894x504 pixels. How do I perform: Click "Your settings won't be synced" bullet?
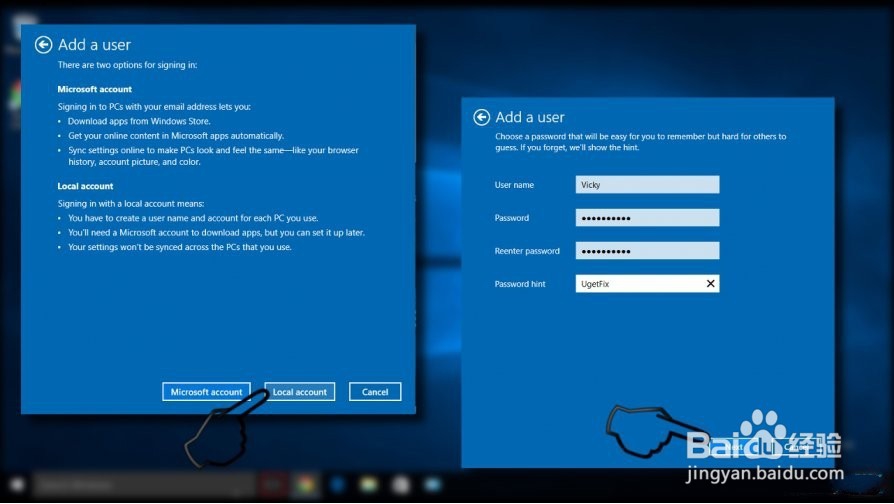click(x=180, y=247)
